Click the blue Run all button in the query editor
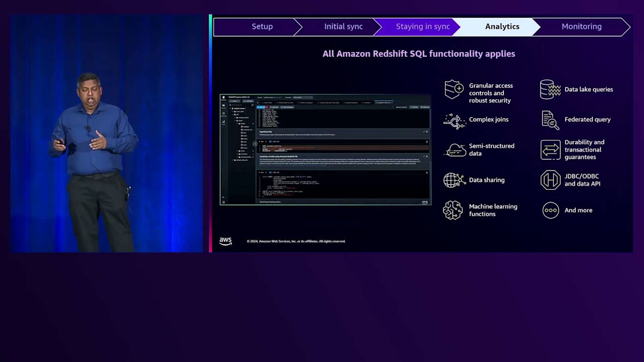Viewport: 644px width, 362px height. 261,107
